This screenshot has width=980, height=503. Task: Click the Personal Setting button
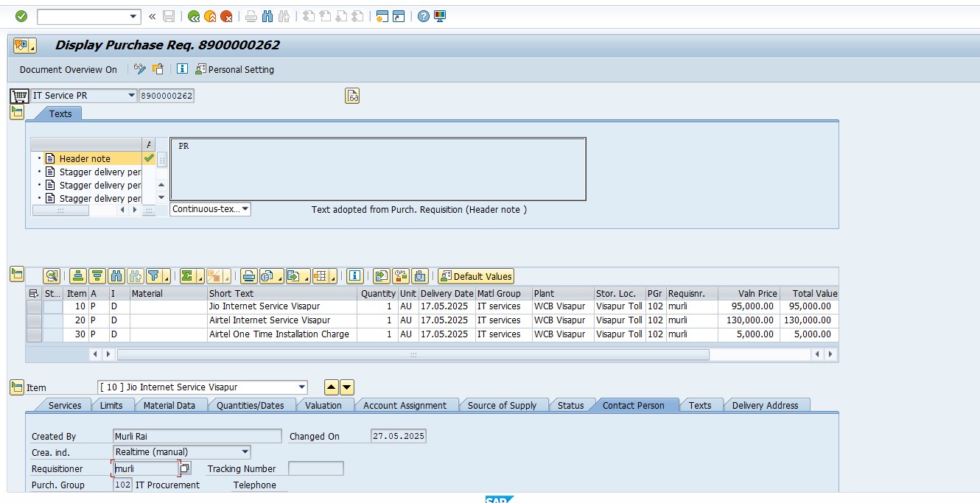pyautogui.click(x=234, y=69)
